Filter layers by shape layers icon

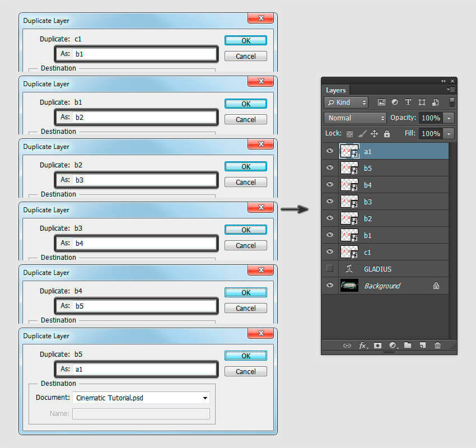pyautogui.click(x=422, y=102)
